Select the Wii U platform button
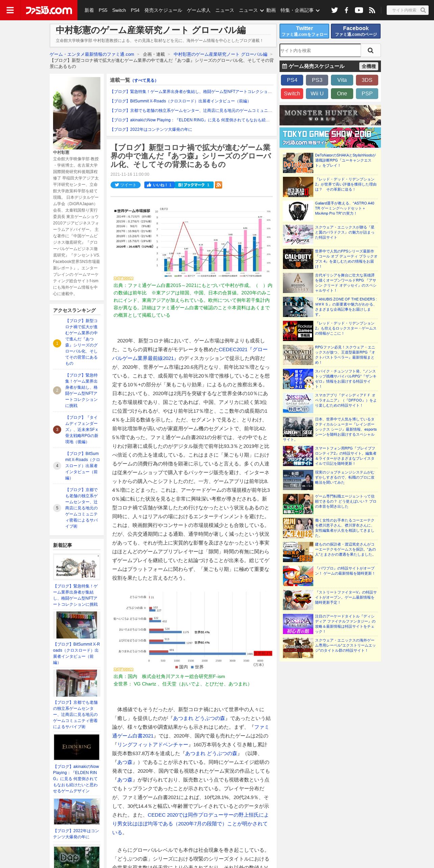 point(317,94)
